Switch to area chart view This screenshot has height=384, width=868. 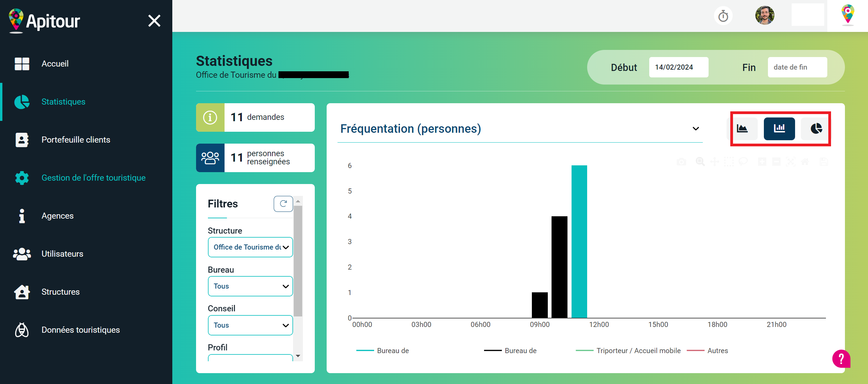click(742, 129)
